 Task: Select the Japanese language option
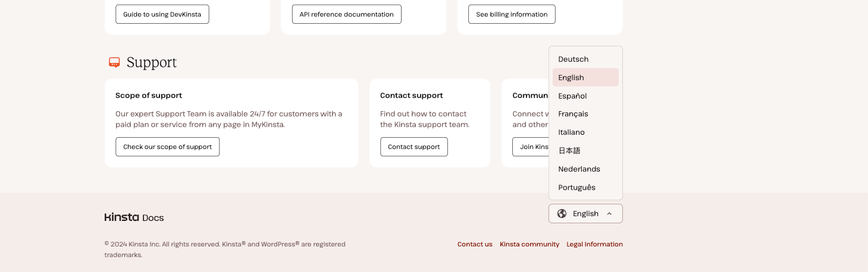point(569,151)
